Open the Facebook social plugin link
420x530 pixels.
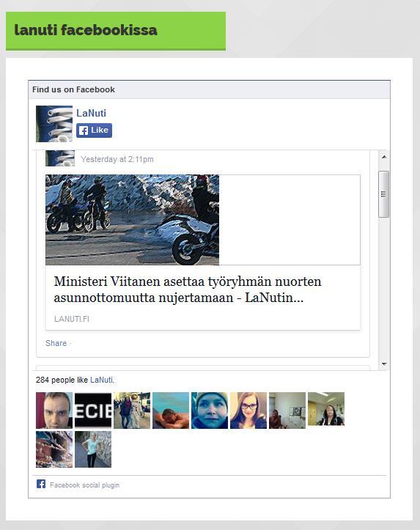[x=84, y=485]
